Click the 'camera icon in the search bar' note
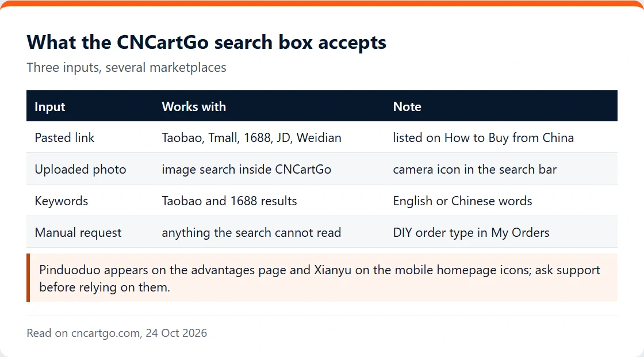Viewport: 644px width, 357px height. tap(501, 169)
